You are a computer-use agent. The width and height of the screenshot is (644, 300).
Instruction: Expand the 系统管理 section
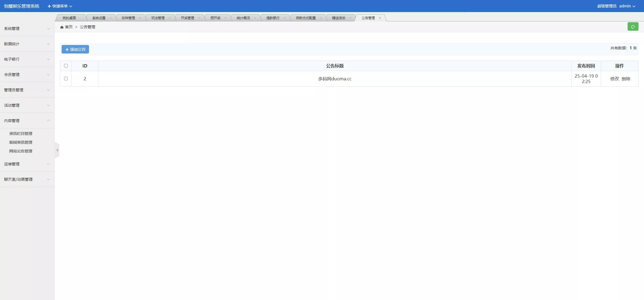[27, 29]
